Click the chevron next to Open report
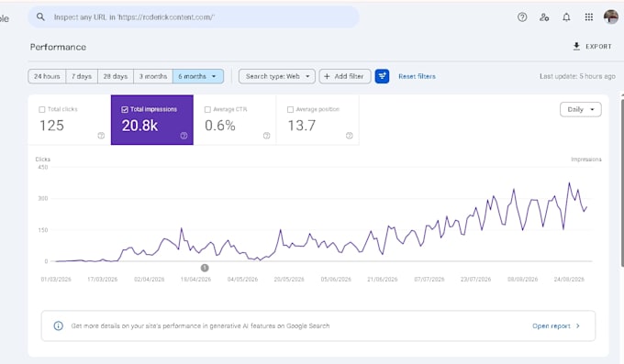The height and width of the screenshot is (364, 624). 578,325
